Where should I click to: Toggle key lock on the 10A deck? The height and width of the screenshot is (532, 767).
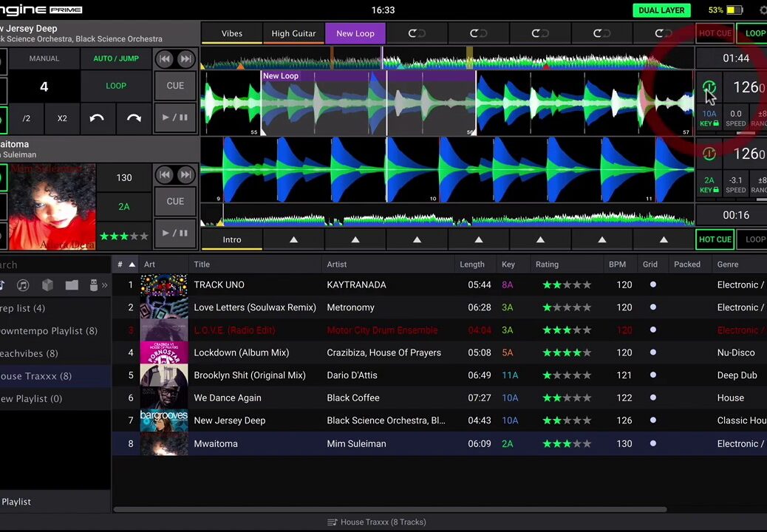[709, 123]
